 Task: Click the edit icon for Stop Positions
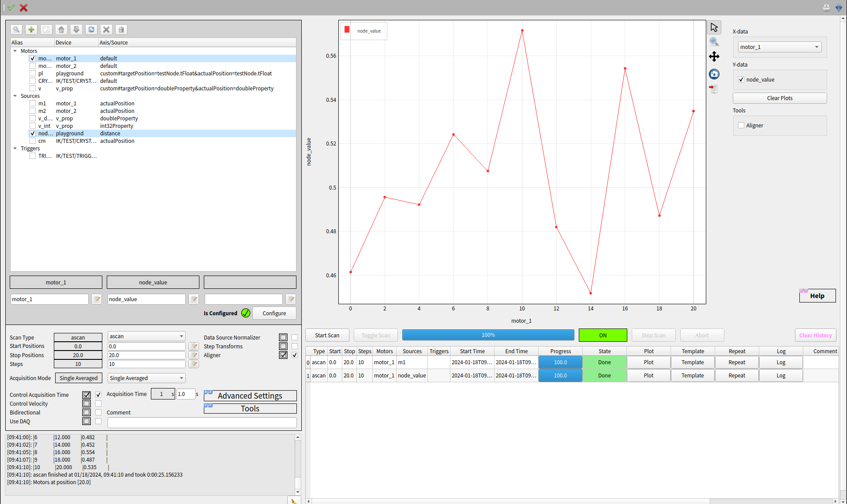[x=194, y=355]
